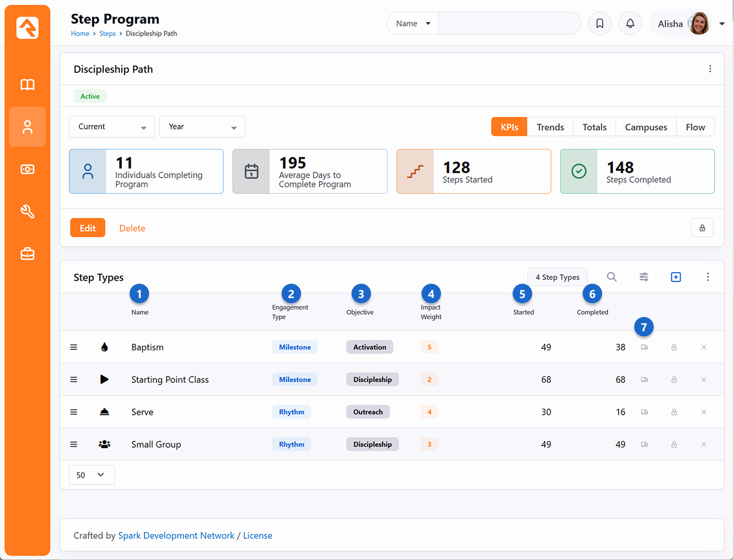Viewport: 734px width, 560px height.
Task: Click the book icon in sidebar
Action: 28,85
